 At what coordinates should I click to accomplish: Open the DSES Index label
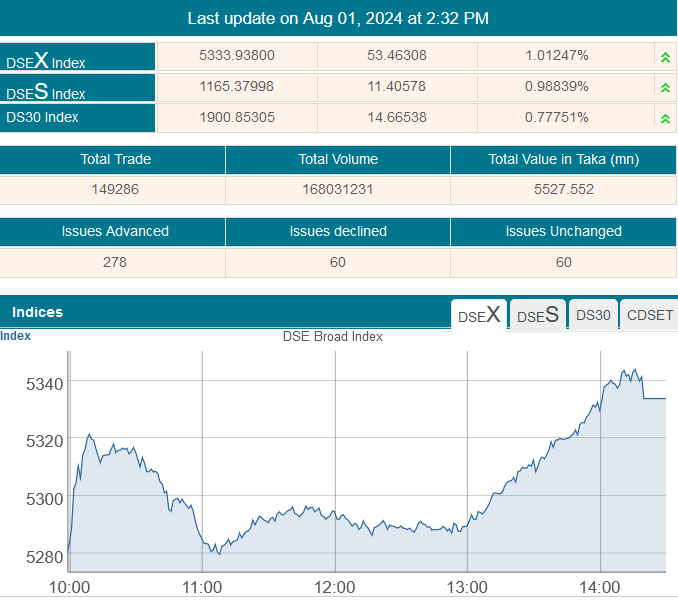46,91
